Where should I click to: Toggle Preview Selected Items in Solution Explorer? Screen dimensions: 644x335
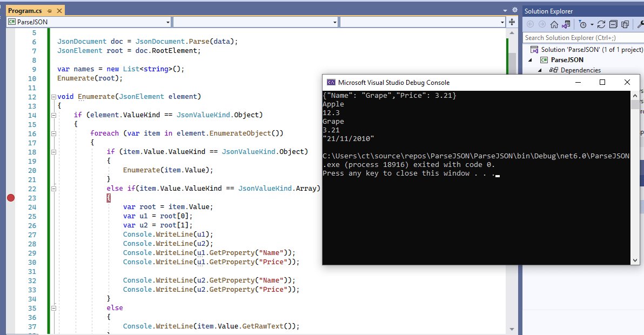625,24
